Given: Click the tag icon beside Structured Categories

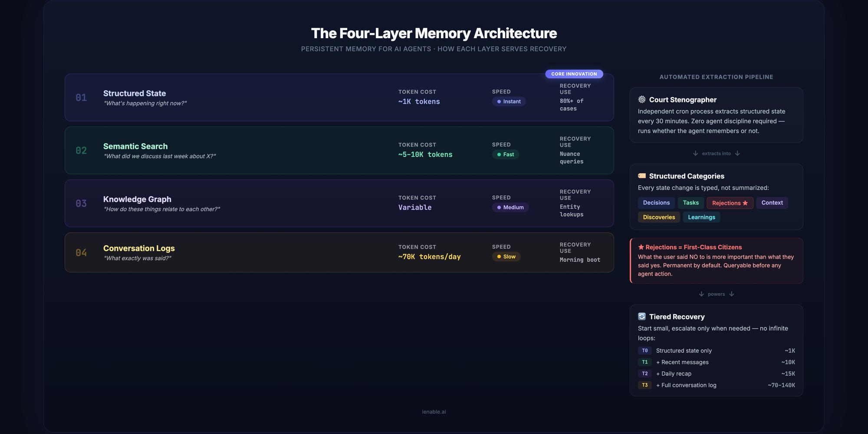Looking at the screenshot, I should click(x=641, y=176).
